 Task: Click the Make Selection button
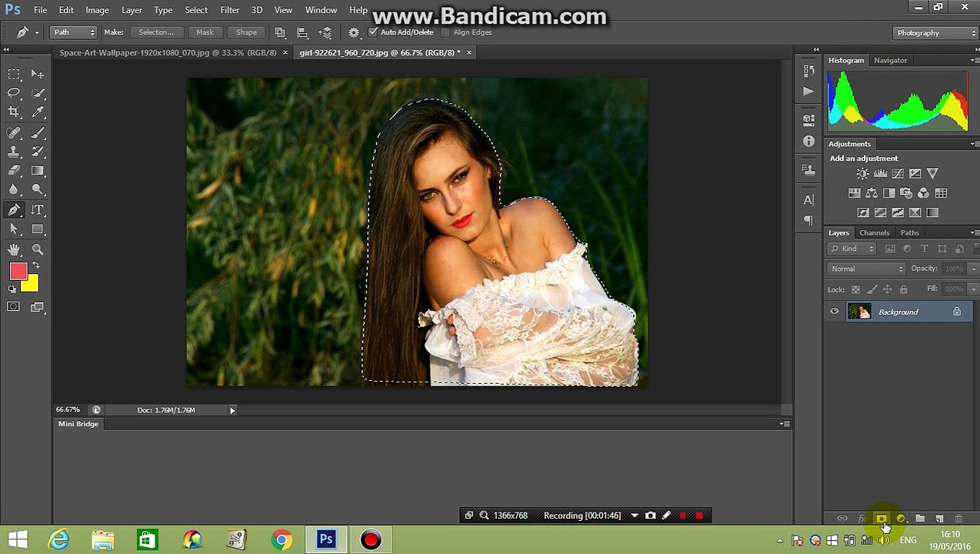click(156, 32)
